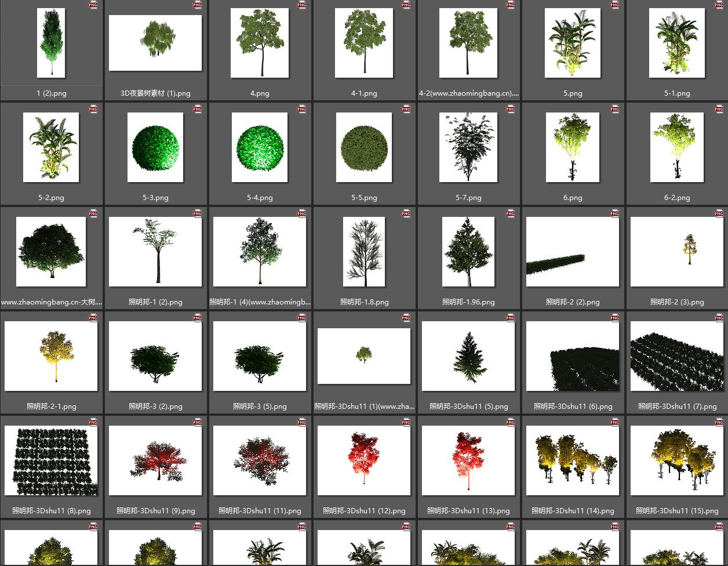Click the file name "照明邦-2-1.png"
This screenshot has height=566, width=728.
click(51, 407)
